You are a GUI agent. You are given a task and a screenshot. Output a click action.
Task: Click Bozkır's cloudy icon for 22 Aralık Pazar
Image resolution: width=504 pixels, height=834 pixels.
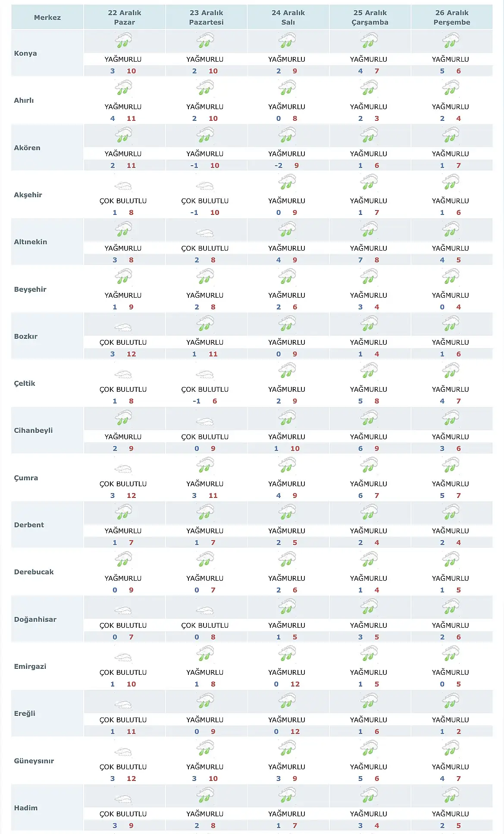[123, 327]
